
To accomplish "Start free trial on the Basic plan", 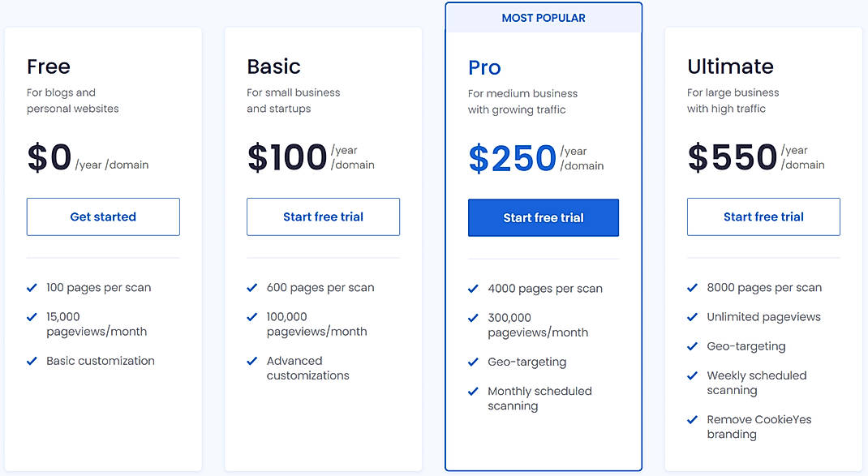I will click(323, 217).
